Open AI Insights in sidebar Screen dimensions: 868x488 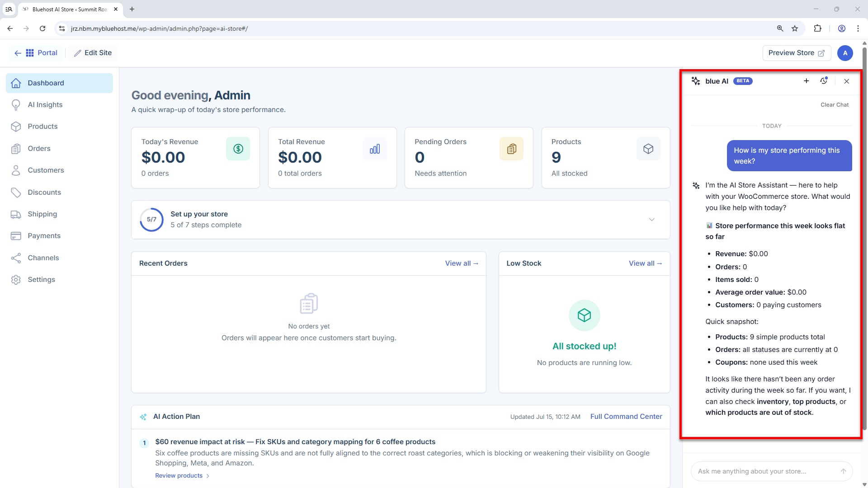[59, 105]
